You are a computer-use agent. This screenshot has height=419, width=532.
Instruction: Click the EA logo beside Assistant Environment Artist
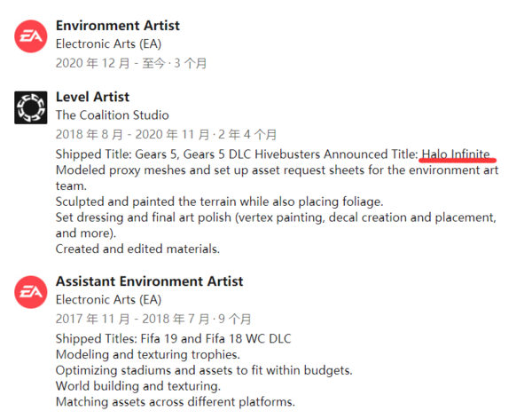[x=30, y=292]
